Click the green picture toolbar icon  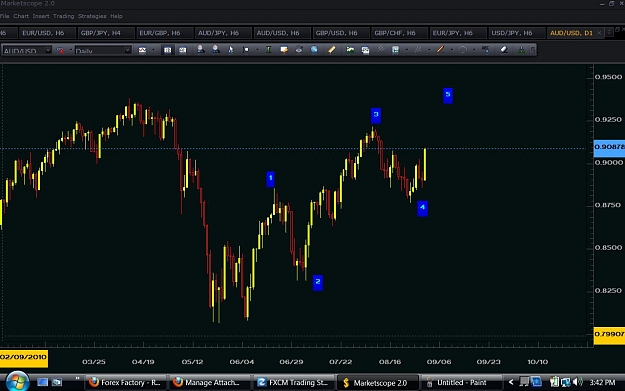(350, 50)
